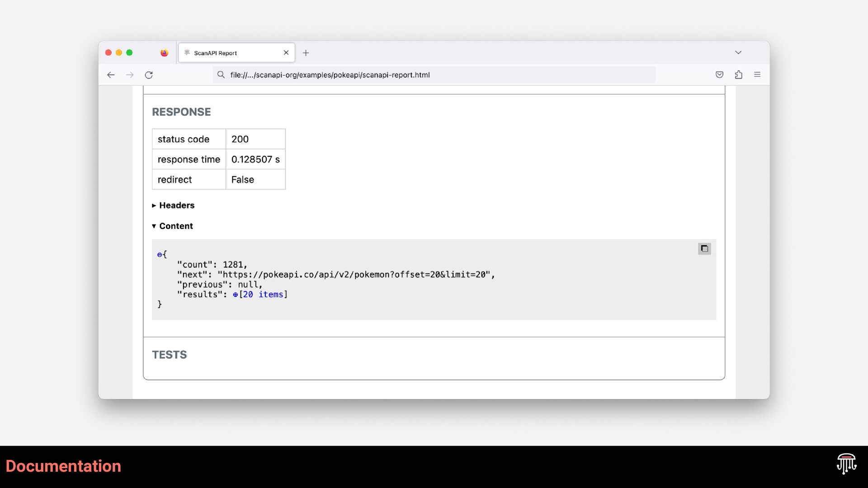868x488 pixels.
Task: Collapse the root JSON object toggle
Action: click(x=159, y=255)
